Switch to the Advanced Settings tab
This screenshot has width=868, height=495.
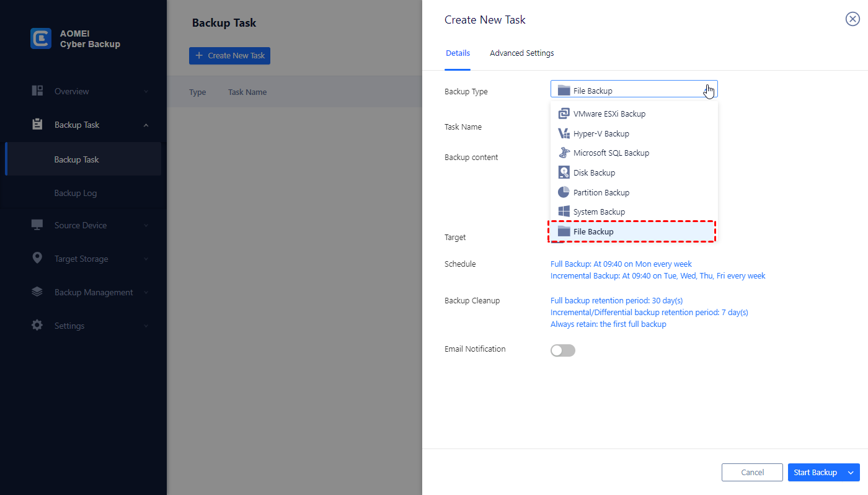522,53
